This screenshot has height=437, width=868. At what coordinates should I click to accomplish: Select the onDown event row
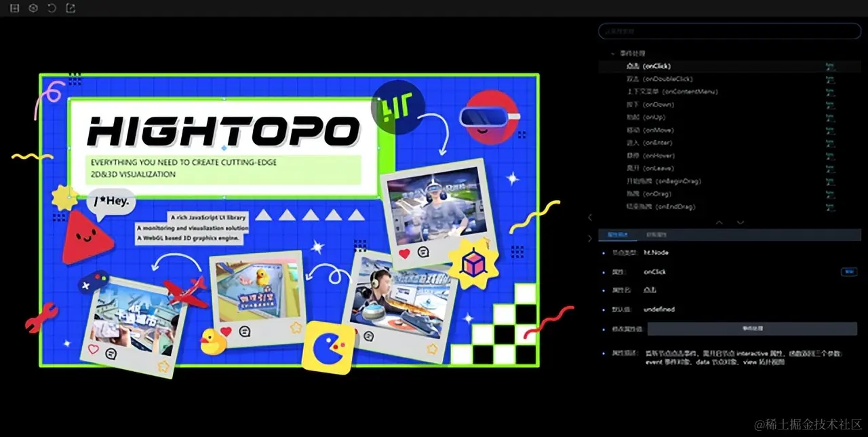click(730, 104)
